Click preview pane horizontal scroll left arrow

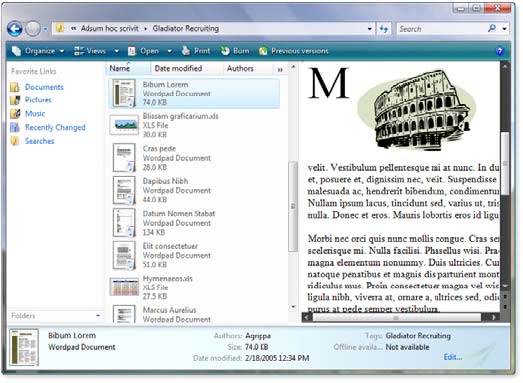(x=307, y=317)
